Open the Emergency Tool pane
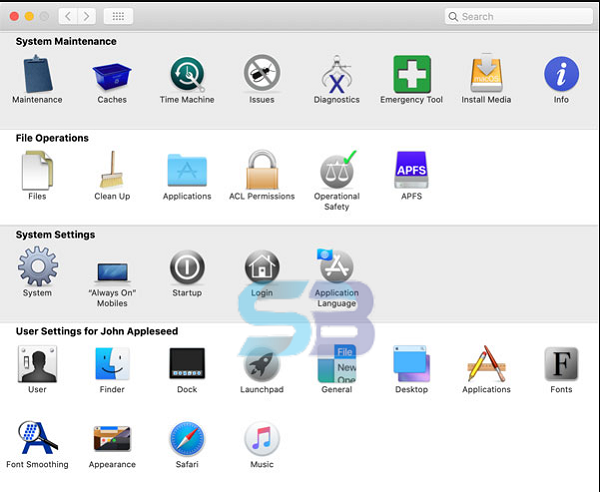Image resolution: width=600 pixels, height=492 pixels. (411, 74)
